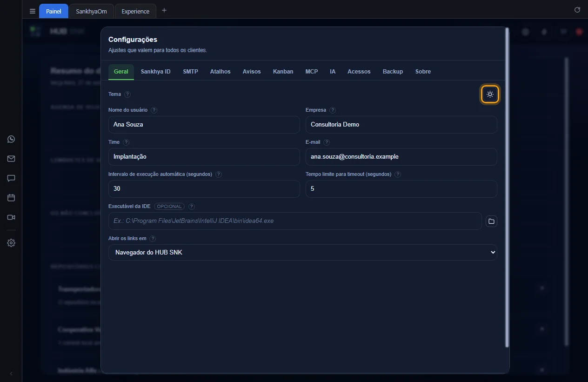The image size is (588, 382).
Task: Browse for IDE executable folder icon
Action: (491, 221)
